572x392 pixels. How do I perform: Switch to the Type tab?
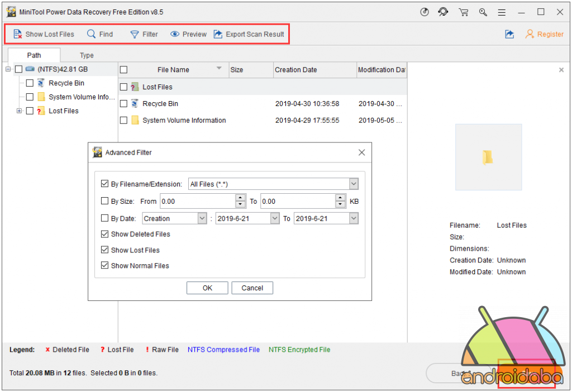coord(87,55)
